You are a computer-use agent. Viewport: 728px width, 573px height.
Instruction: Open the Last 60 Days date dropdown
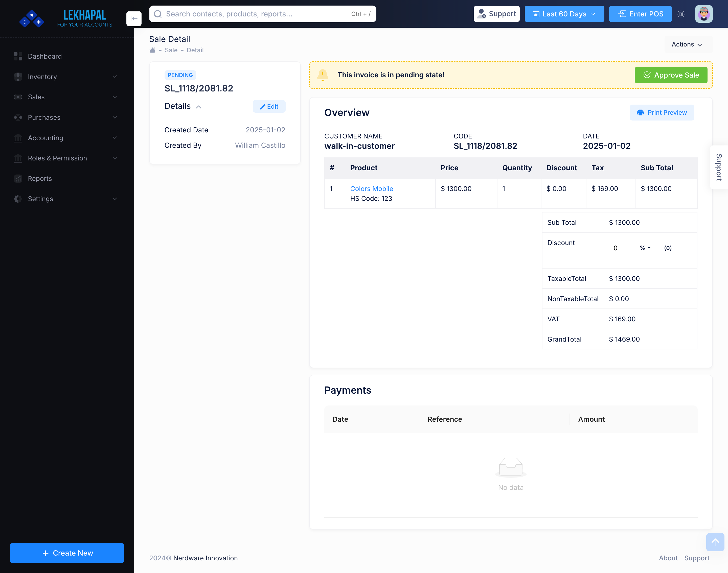click(x=564, y=14)
